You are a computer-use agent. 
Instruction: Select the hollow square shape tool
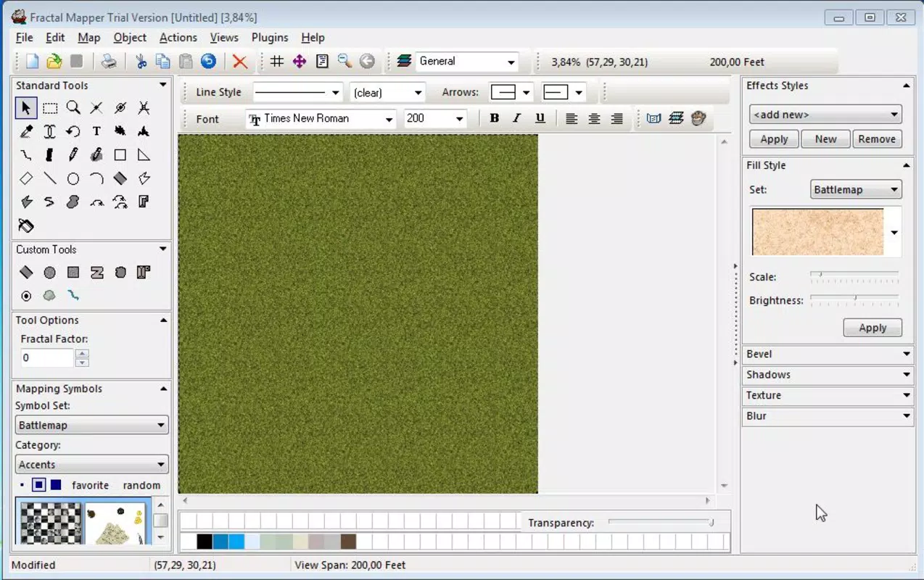120,154
